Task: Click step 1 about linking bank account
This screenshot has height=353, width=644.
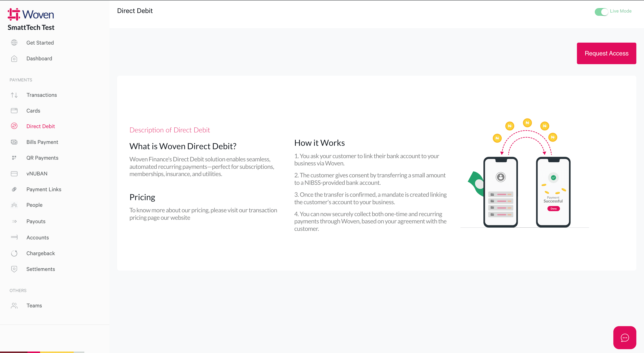Action: (x=367, y=160)
